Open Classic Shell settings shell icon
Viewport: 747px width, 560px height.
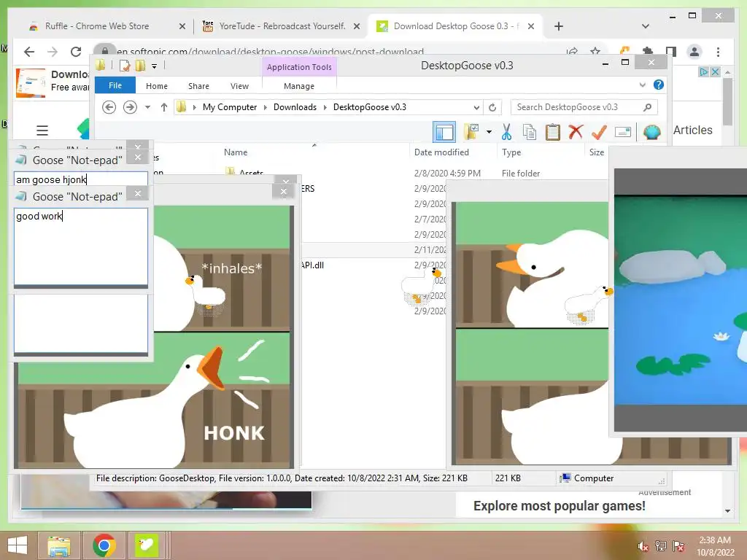(651, 132)
